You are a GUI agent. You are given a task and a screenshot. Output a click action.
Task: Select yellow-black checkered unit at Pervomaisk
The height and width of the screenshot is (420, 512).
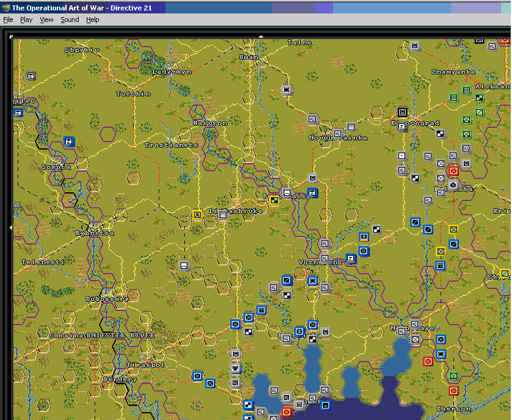(273, 200)
